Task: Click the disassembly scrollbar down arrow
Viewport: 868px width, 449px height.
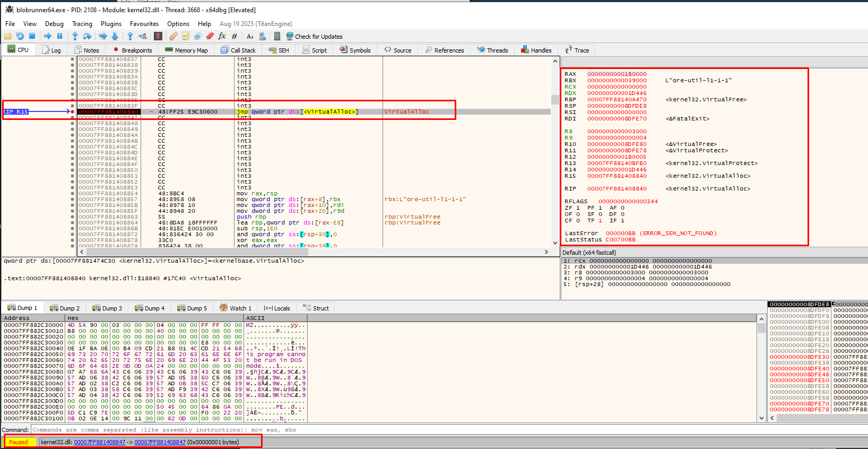Action: [555, 244]
